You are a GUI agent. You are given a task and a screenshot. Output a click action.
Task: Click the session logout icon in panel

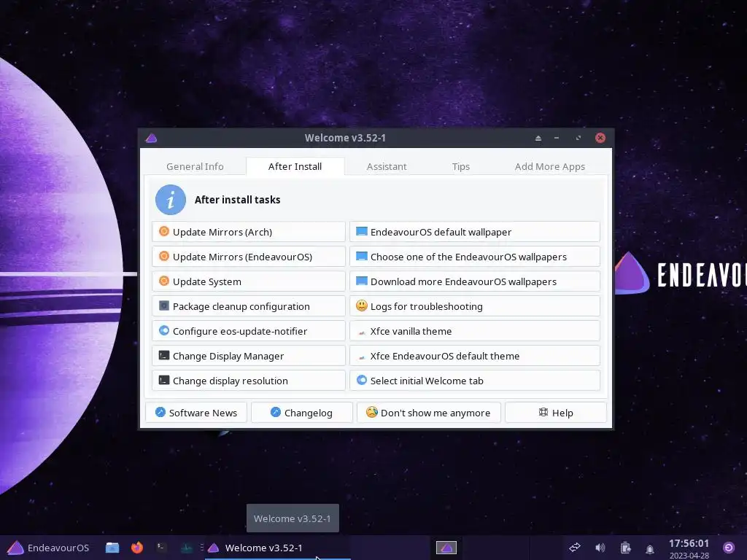[729, 548]
